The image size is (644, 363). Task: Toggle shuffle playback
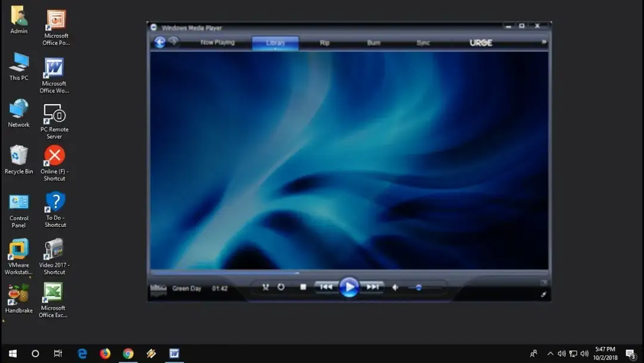(x=266, y=287)
